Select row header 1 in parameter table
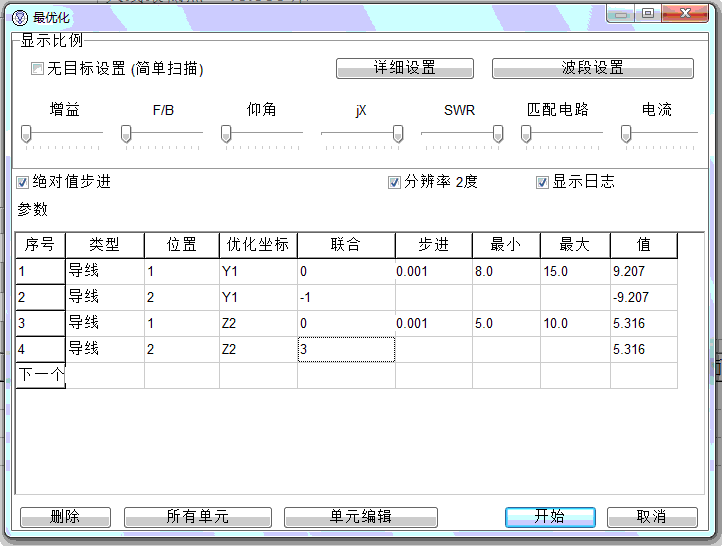The height and width of the screenshot is (546, 722). 41,271
